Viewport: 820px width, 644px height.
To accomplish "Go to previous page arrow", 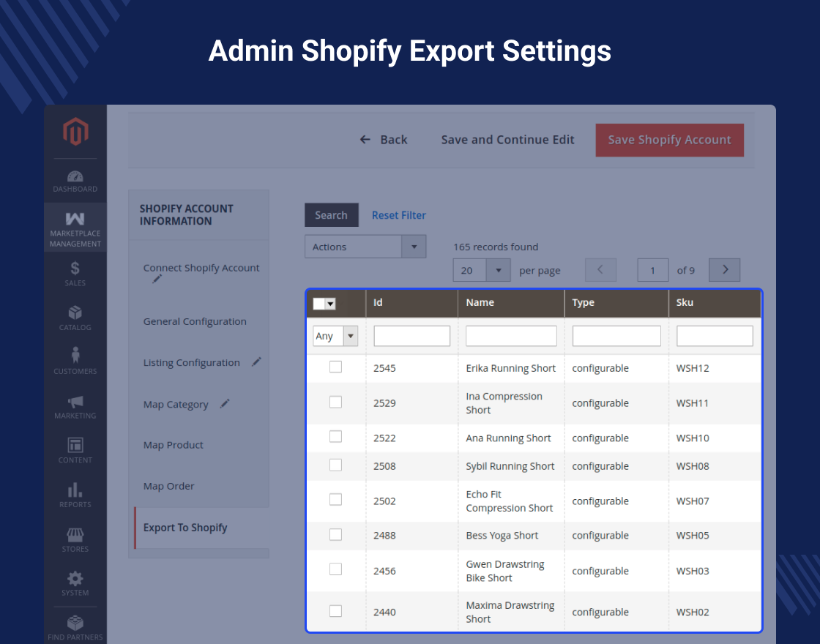I will 600,270.
